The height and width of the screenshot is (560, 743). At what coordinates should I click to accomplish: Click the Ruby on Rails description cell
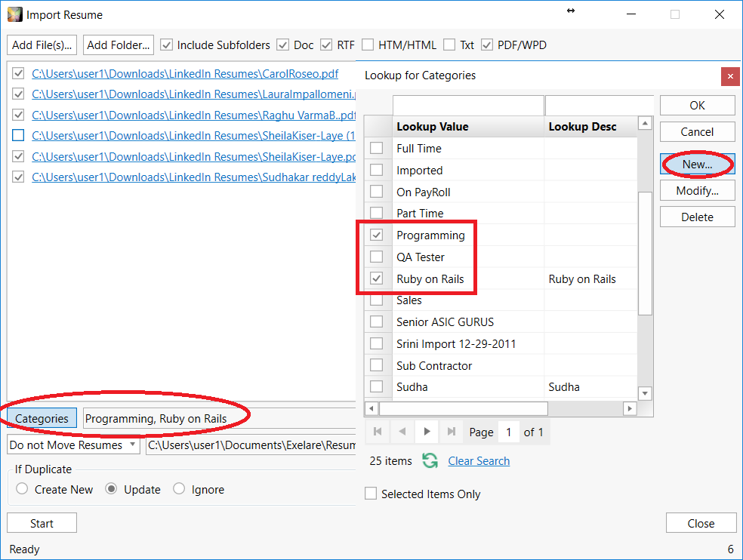click(x=591, y=278)
